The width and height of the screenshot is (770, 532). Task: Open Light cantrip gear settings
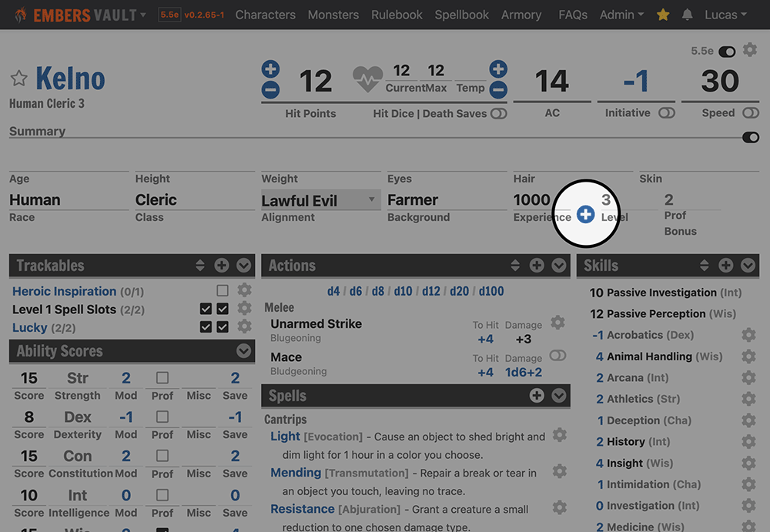(559, 435)
